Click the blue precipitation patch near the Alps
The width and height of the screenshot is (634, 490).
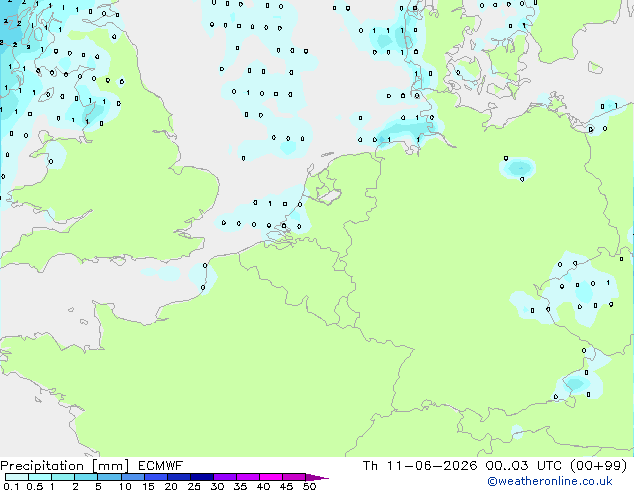point(575,383)
